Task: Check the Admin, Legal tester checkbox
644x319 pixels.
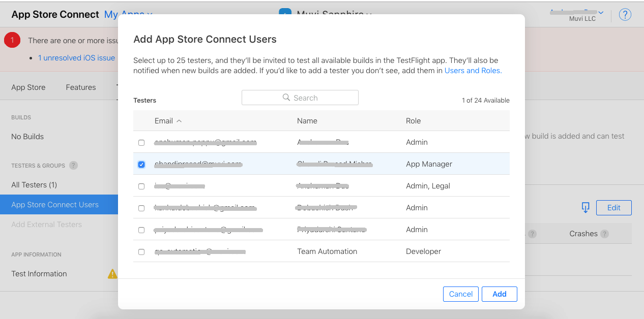Action: pyautogui.click(x=141, y=186)
